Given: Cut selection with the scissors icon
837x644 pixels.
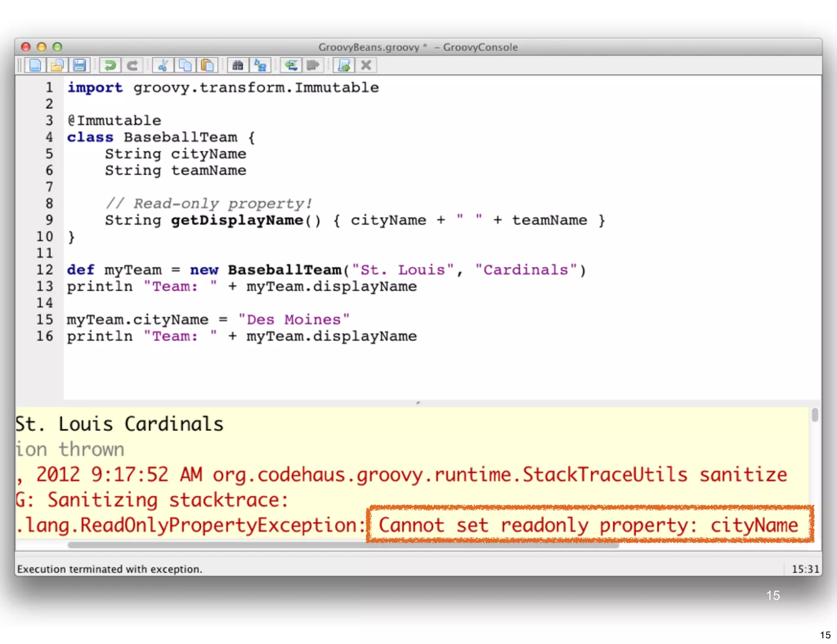Looking at the screenshot, I should [163, 65].
